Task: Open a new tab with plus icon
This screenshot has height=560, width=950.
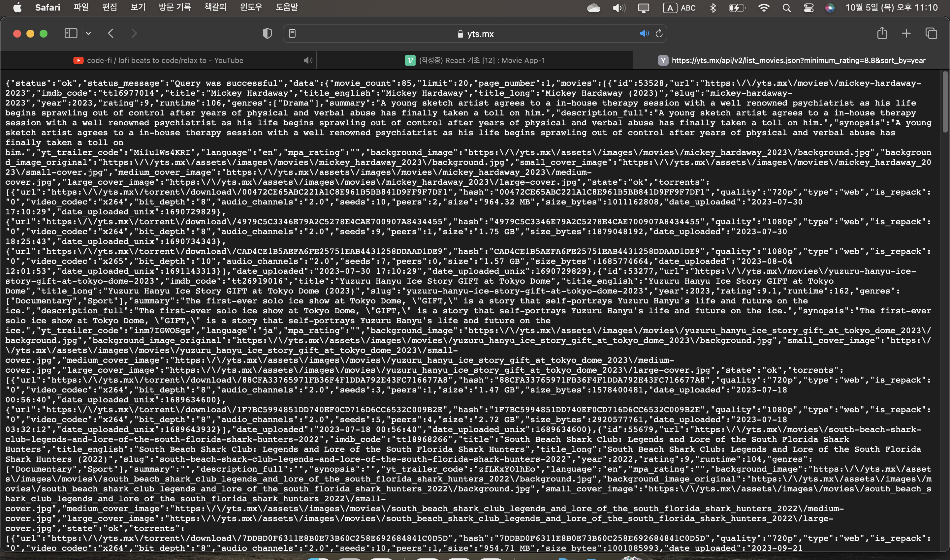Action: [906, 34]
